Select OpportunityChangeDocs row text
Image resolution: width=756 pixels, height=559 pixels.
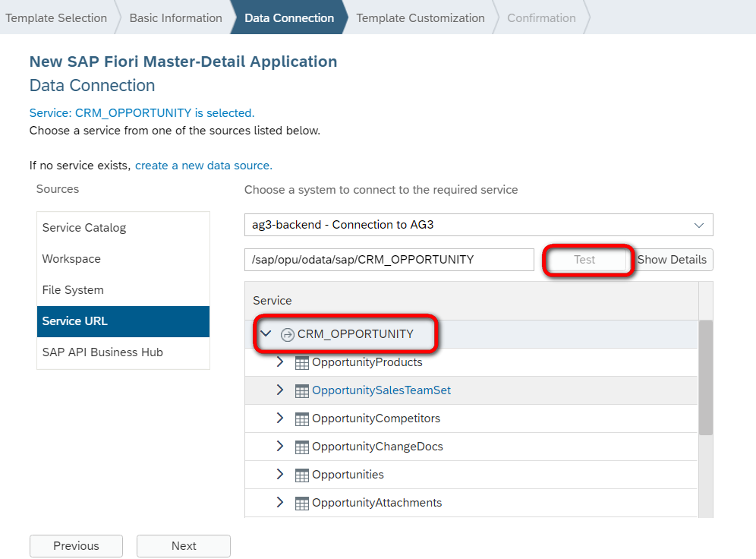tap(377, 447)
